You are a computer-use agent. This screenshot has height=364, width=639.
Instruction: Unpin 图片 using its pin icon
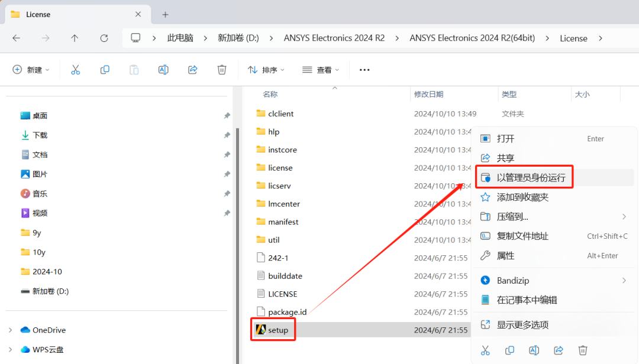227,174
